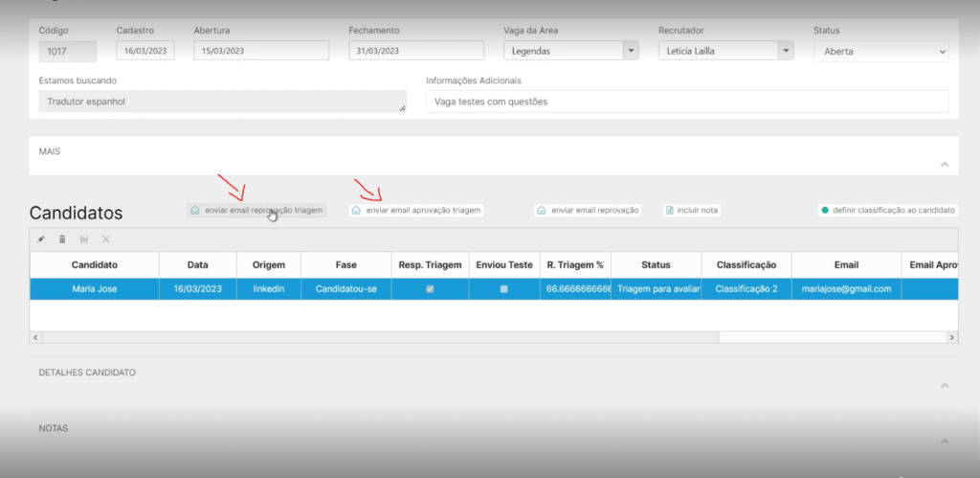Expand the DETALHES CANDIDATO section

(x=944, y=385)
